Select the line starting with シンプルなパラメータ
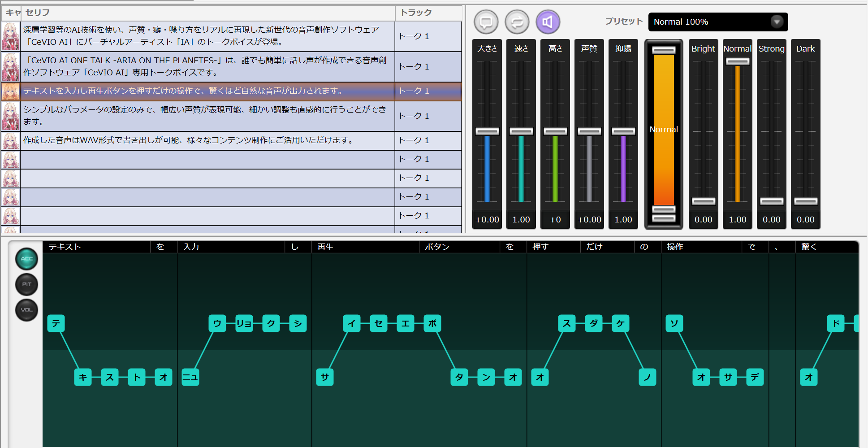Screen dimensions: 868x448 (x=207, y=116)
